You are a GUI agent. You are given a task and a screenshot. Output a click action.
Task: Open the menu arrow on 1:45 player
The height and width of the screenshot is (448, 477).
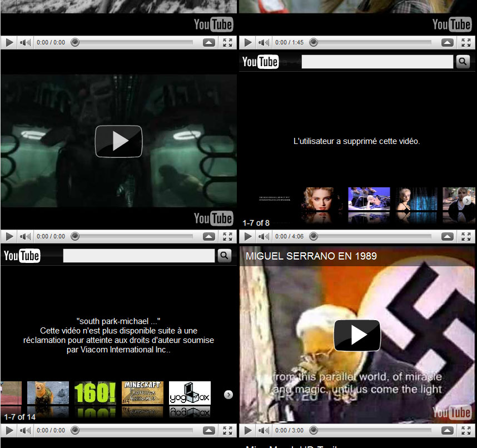(x=447, y=43)
